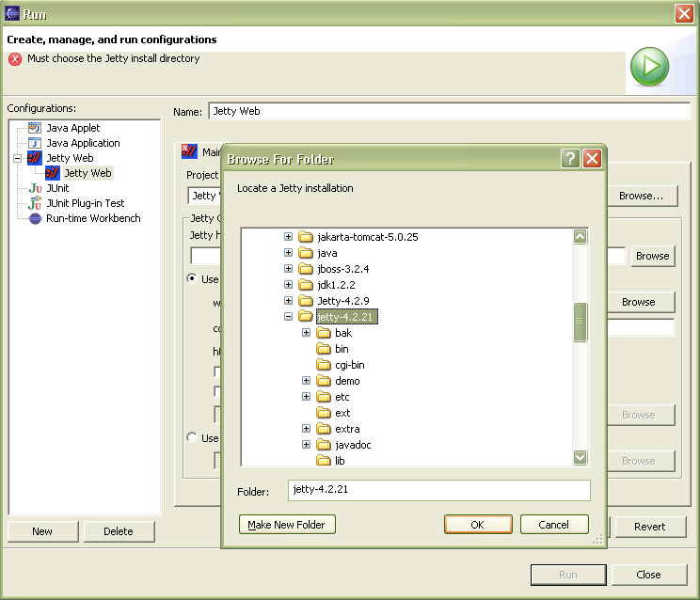The width and height of the screenshot is (700, 600).
Task: Select the jakarta-tomcat-5.0.25 folder icon
Action: 306,237
